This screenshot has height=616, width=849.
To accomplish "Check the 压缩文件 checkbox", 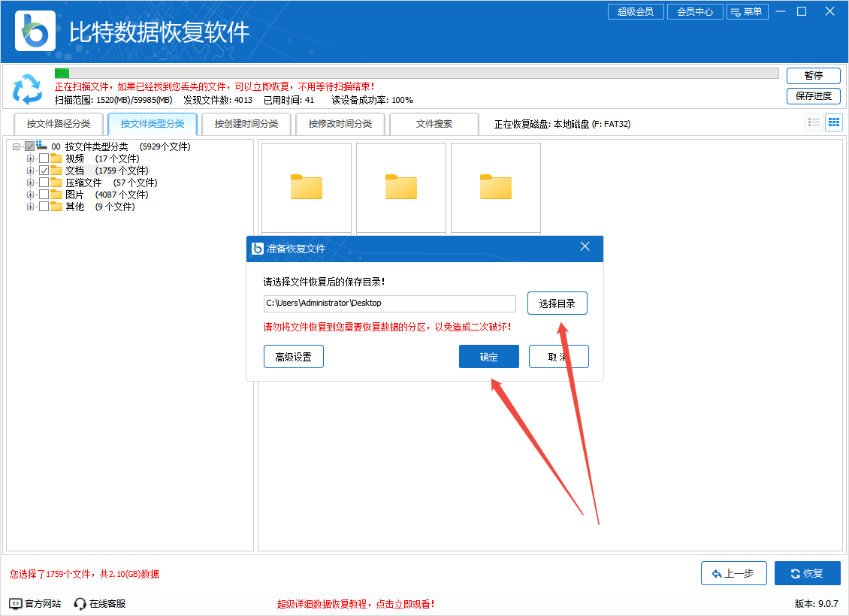I will (44, 183).
